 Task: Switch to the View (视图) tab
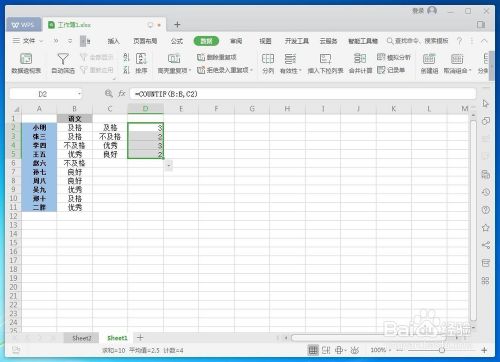click(265, 41)
